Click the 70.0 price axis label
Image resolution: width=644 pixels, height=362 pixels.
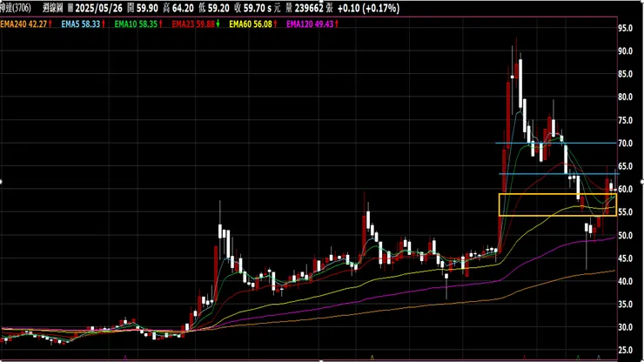point(625,144)
